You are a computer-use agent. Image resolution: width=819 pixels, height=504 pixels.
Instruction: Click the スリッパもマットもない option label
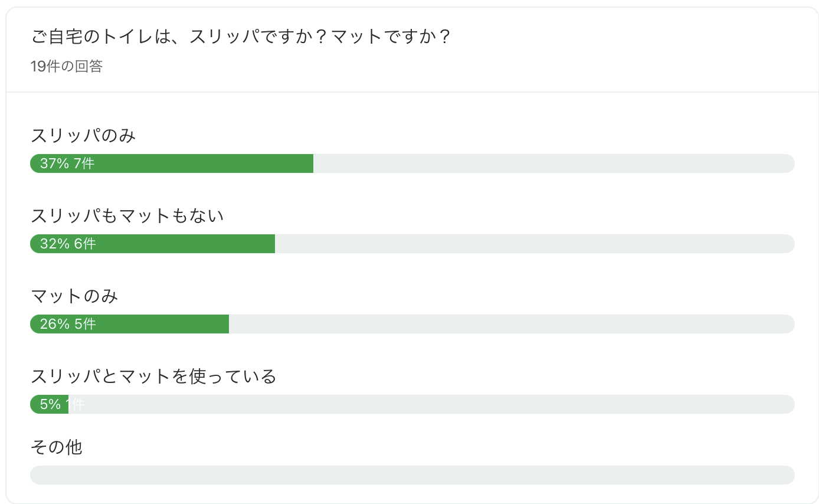pyautogui.click(x=127, y=216)
